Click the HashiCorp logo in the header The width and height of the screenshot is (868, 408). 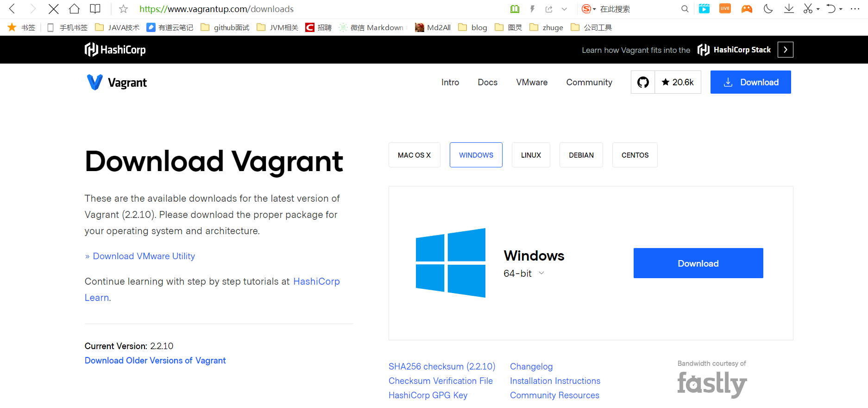click(115, 50)
